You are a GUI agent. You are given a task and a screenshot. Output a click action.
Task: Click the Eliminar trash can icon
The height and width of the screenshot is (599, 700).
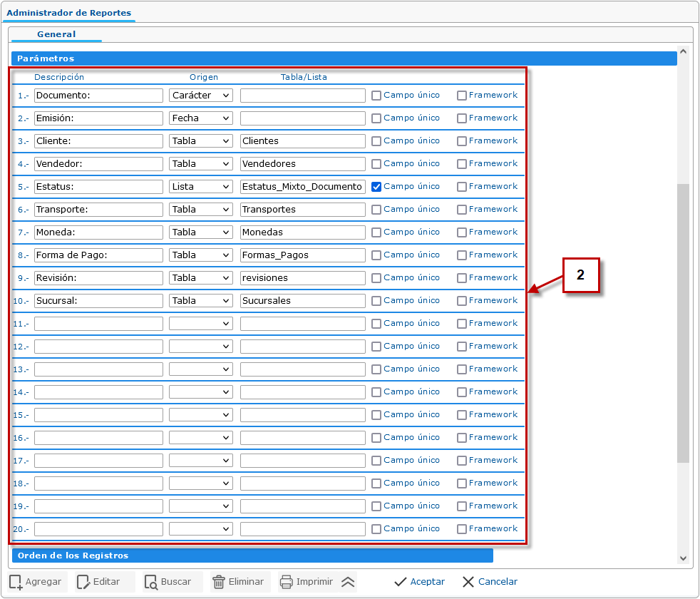219,582
